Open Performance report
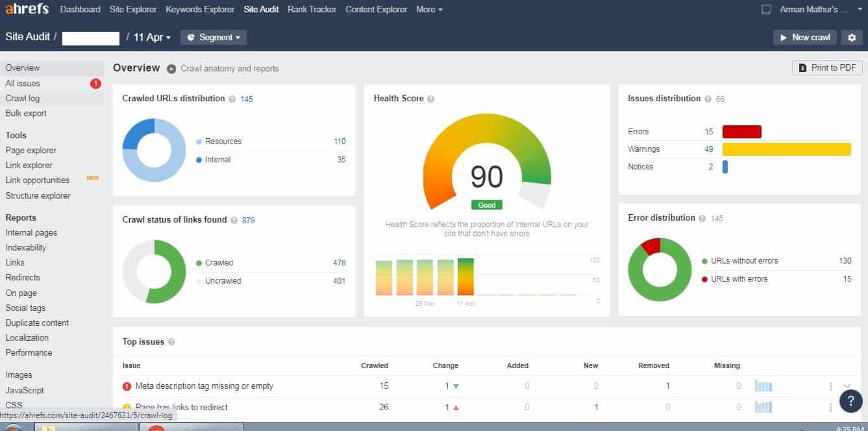The image size is (868, 431). click(29, 352)
